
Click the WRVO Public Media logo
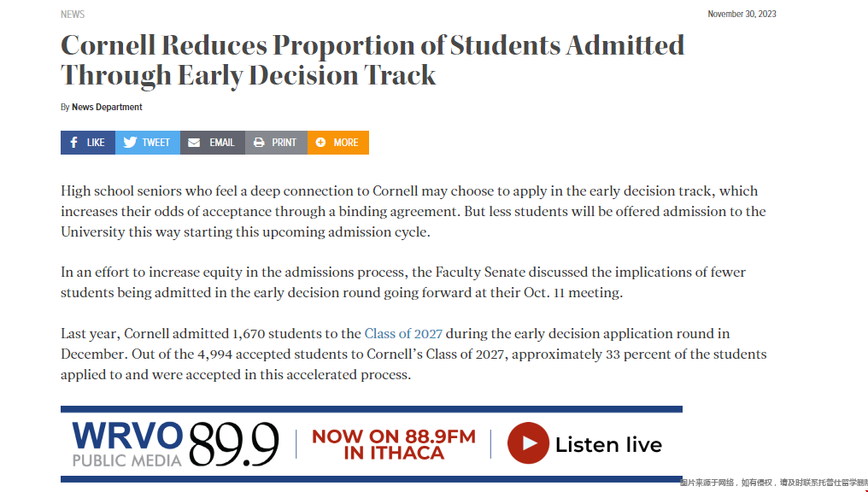coord(127,444)
